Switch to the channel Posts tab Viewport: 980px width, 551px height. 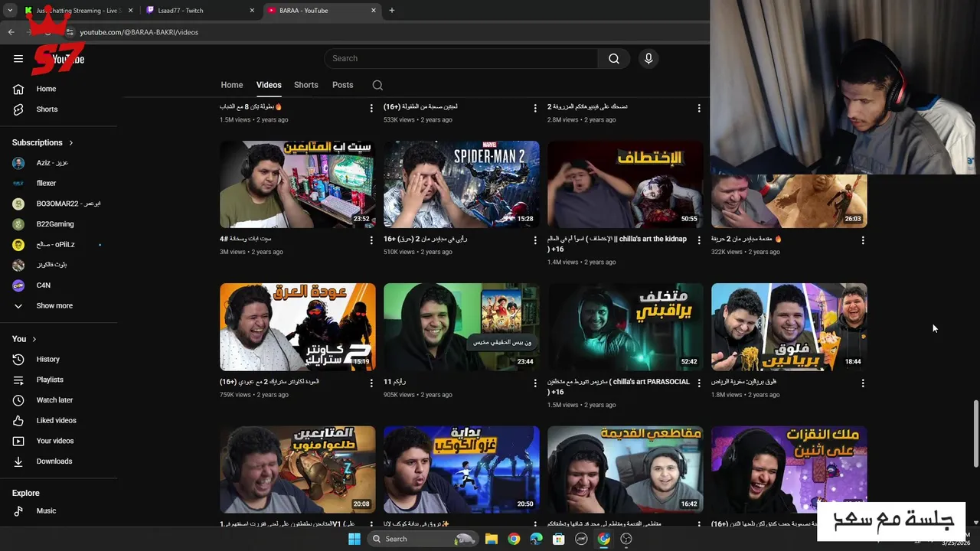[343, 85]
